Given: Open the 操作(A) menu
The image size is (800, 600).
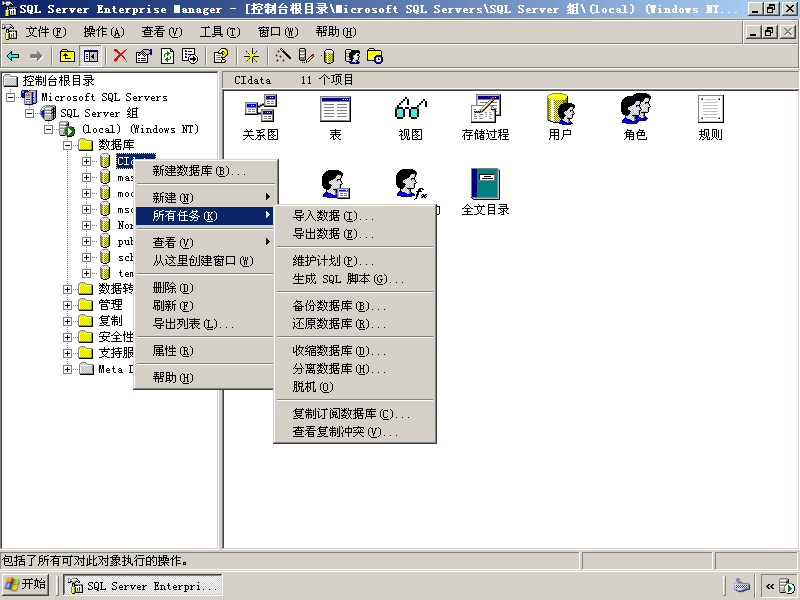Looking at the screenshot, I should point(104,32).
